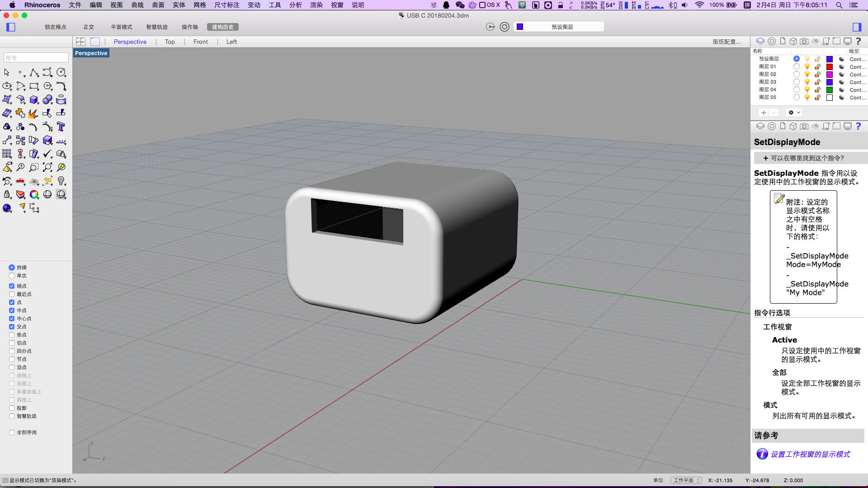
Task: Open the 设置工作视窗的显示模式 help link
Action: click(810, 454)
